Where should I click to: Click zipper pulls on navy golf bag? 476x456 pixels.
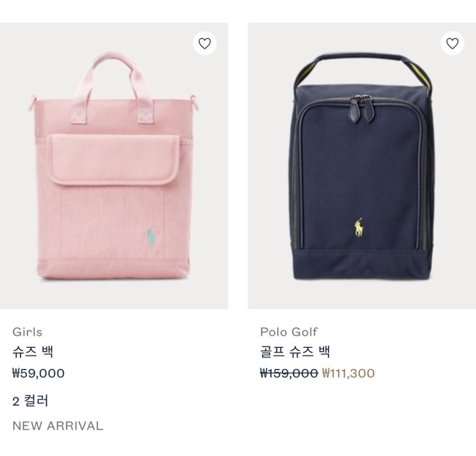point(361,108)
